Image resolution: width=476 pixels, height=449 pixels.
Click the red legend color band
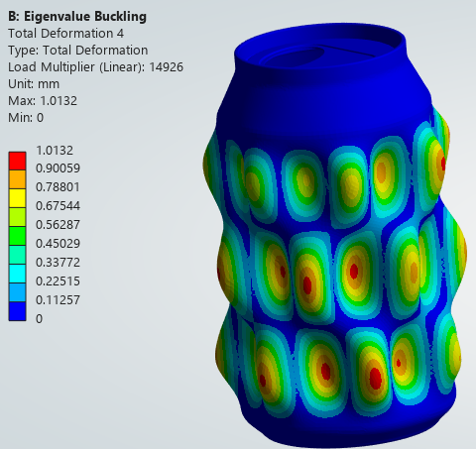click(x=17, y=161)
